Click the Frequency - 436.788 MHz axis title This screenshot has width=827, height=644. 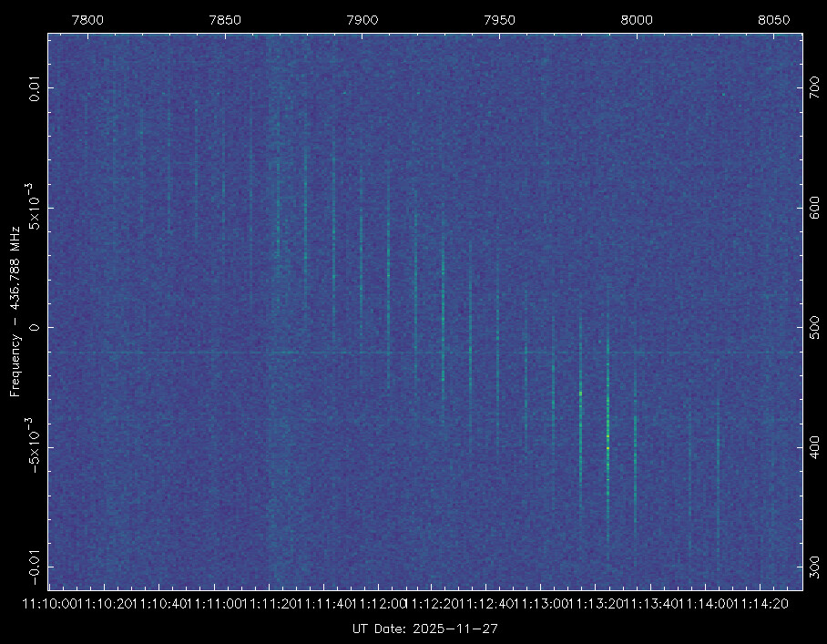click(x=15, y=310)
